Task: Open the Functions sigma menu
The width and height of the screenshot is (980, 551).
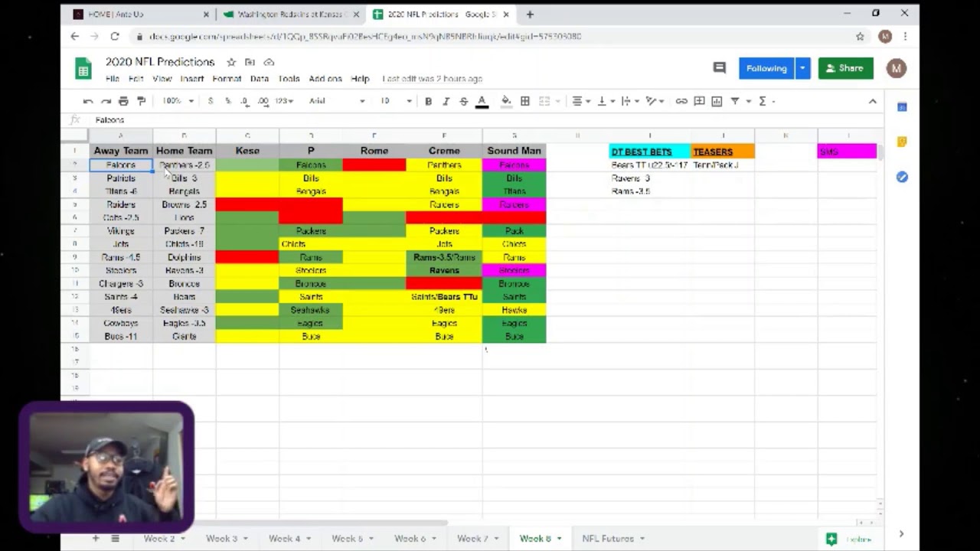Action: click(763, 101)
